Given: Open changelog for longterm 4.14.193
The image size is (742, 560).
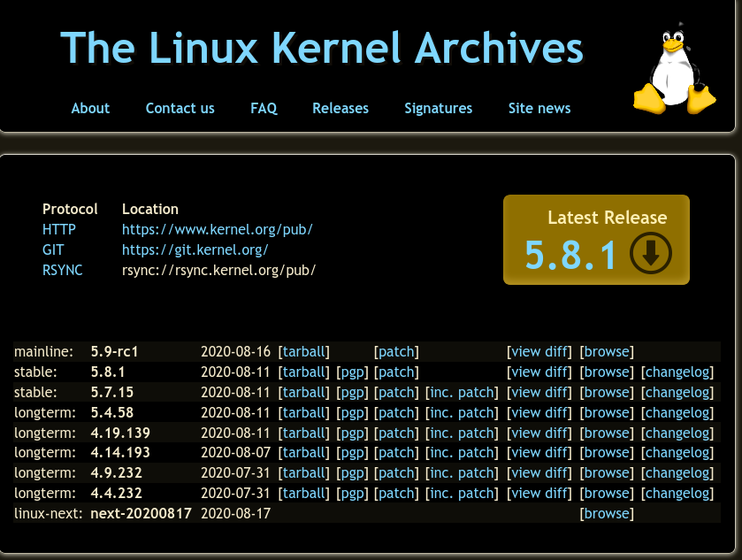Looking at the screenshot, I should tap(677, 453).
